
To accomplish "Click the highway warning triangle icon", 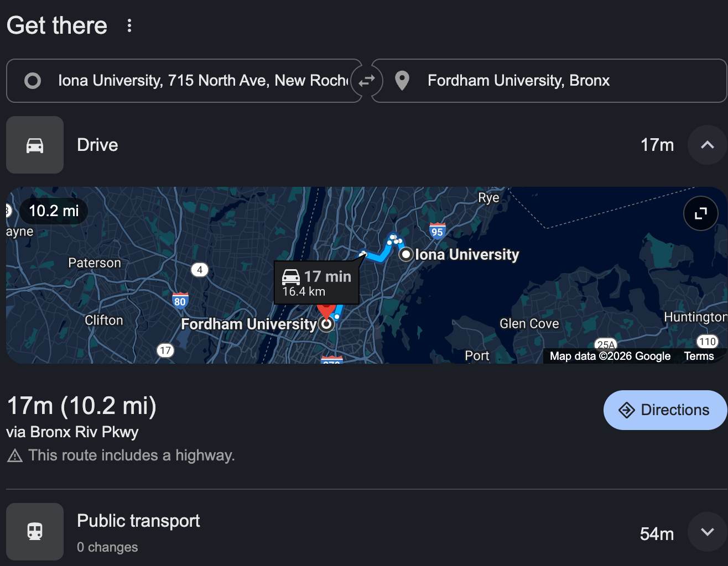I will tap(15, 456).
